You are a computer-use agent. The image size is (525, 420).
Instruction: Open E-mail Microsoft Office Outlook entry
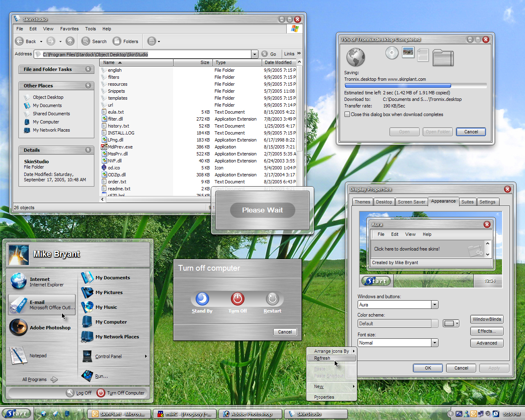point(42,305)
